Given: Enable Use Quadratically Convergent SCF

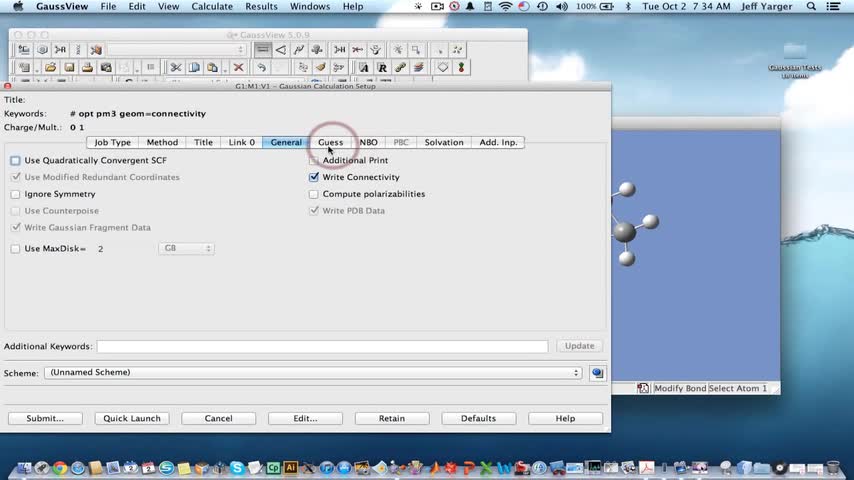Looking at the screenshot, I should [15, 161].
